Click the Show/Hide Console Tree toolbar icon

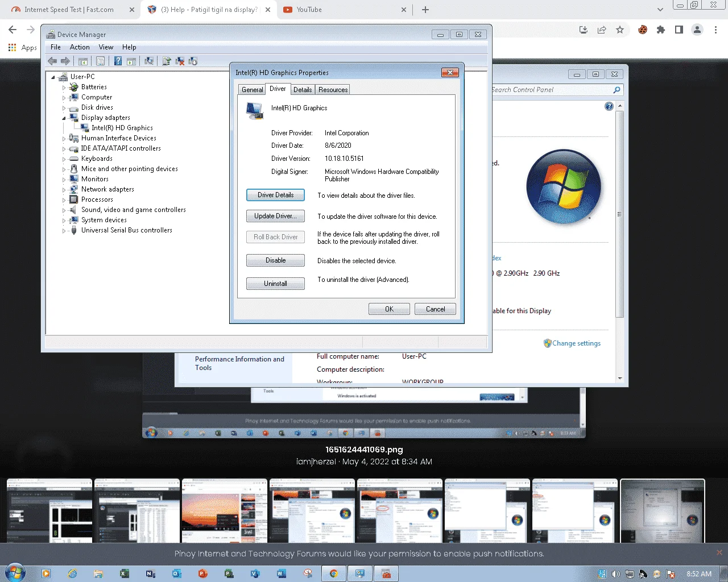point(83,61)
